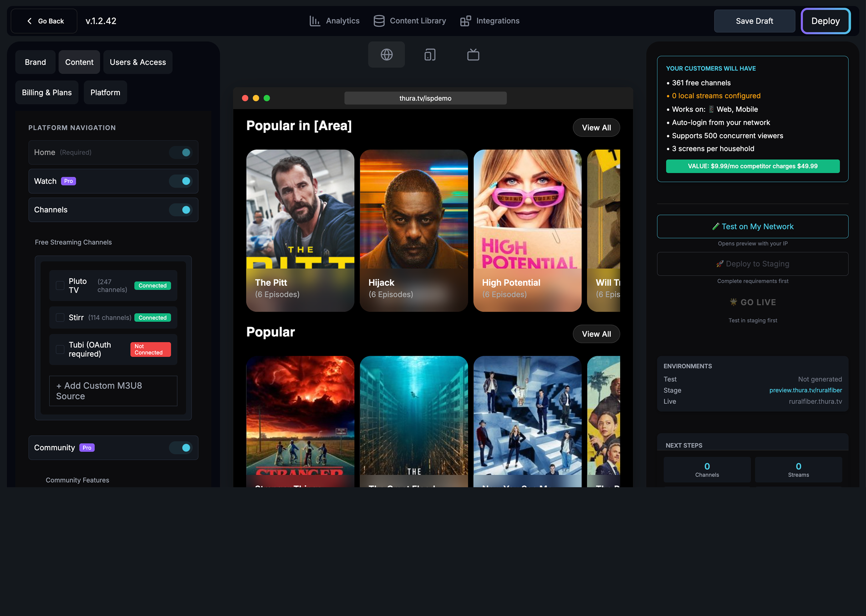The width and height of the screenshot is (866, 616).
Task: Open the Brand tab
Action: [35, 62]
